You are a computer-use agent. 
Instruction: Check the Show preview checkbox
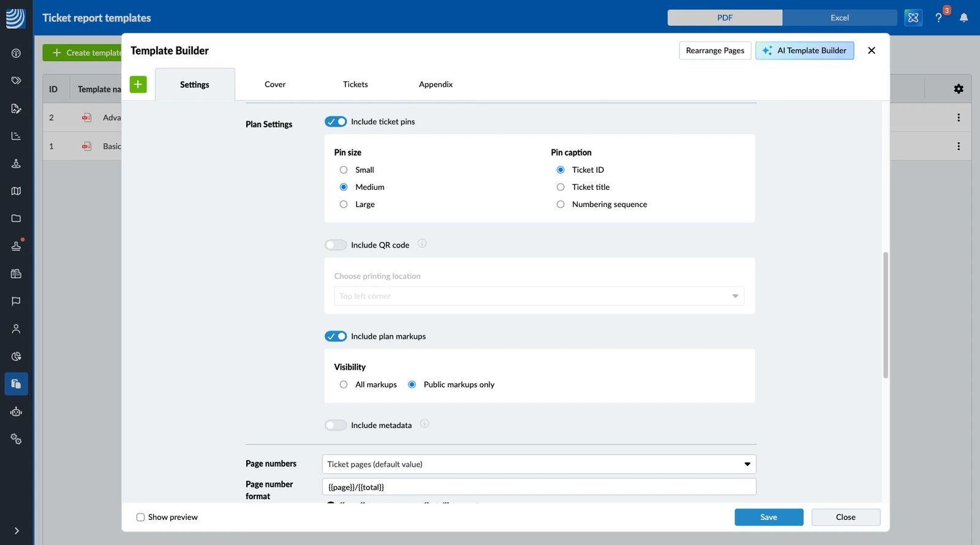(x=140, y=517)
